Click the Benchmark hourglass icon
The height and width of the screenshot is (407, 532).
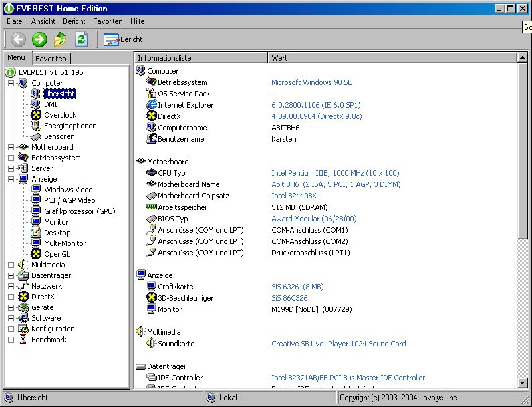coord(23,340)
